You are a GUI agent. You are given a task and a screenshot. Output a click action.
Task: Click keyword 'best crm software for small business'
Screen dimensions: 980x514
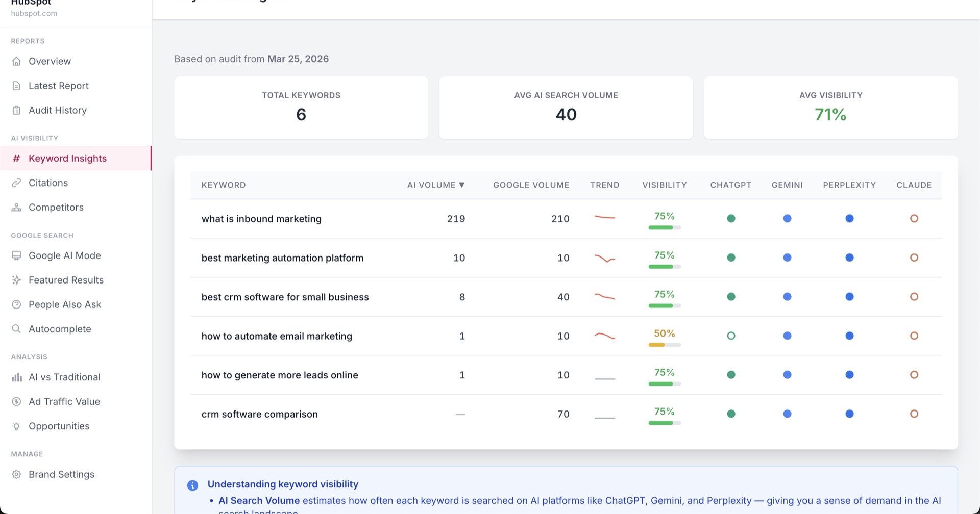(285, 297)
